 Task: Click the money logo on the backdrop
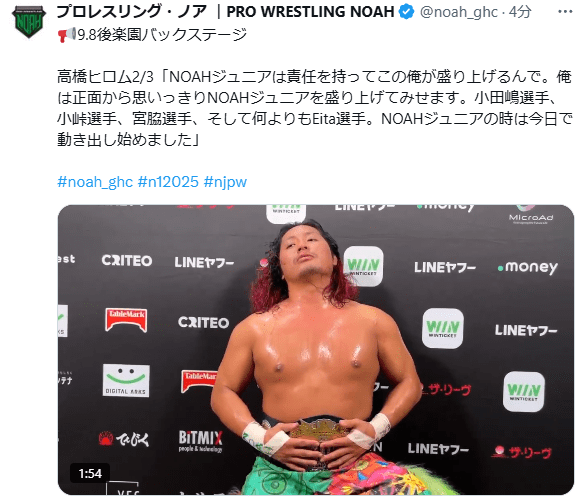tap(528, 267)
